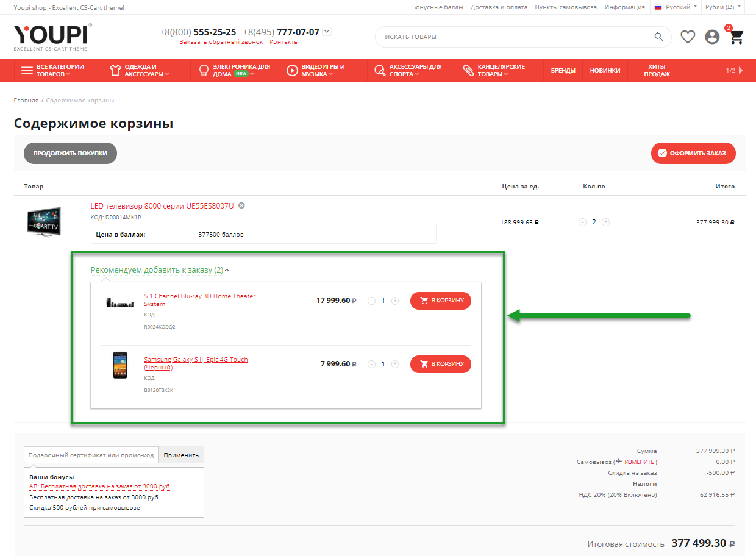The width and height of the screenshot is (756, 556).
Task: Click Скидка 500 рублей при самовывозе text
Action: [x=85, y=508]
